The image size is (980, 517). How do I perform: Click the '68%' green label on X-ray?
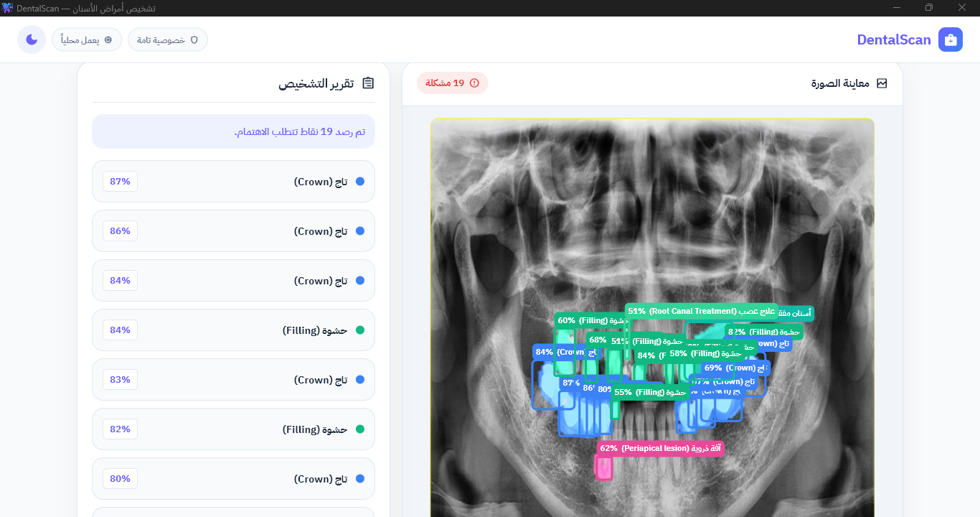597,340
